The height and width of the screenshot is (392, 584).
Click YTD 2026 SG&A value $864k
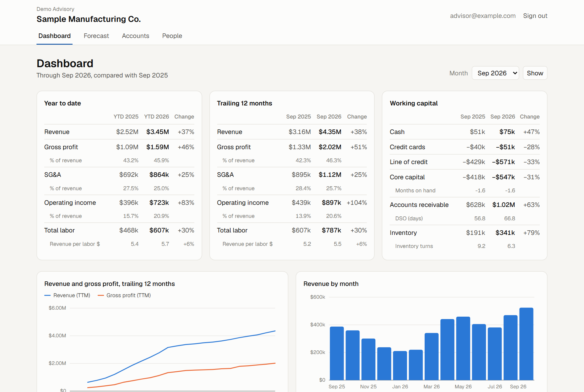(x=159, y=175)
